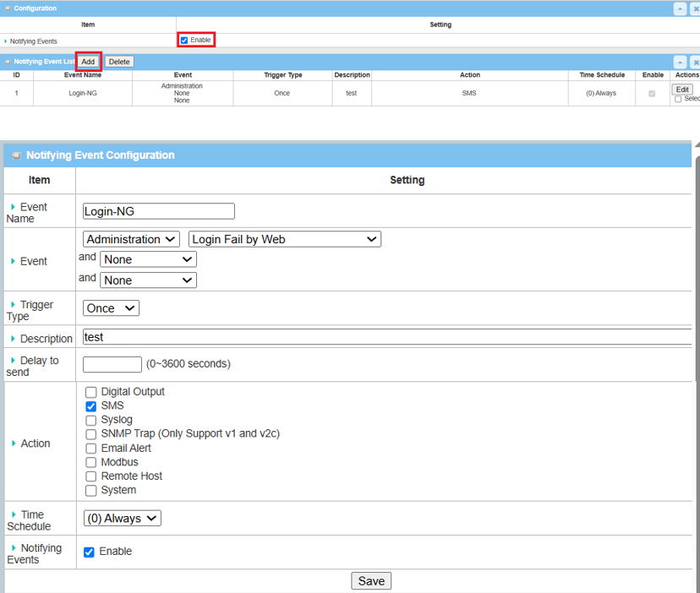700x593 pixels.
Task: Close the Configuration panel with the X icon
Action: click(695, 8)
